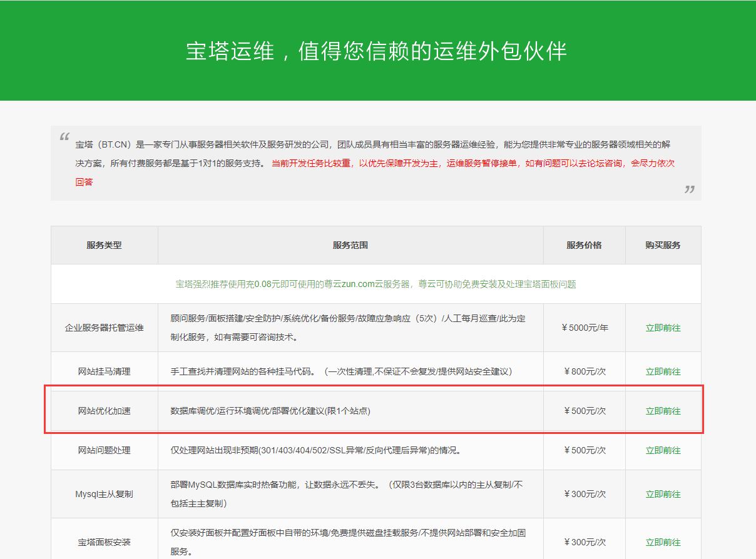Select the 网站问题处理 service name
756x559 pixels.
coord(104,450)
